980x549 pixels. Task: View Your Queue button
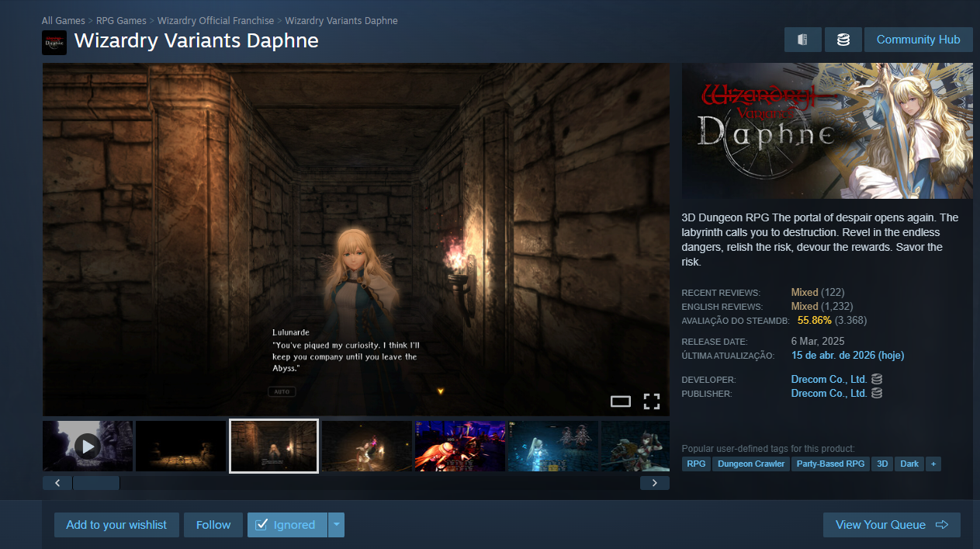click(x=892, y=525)
